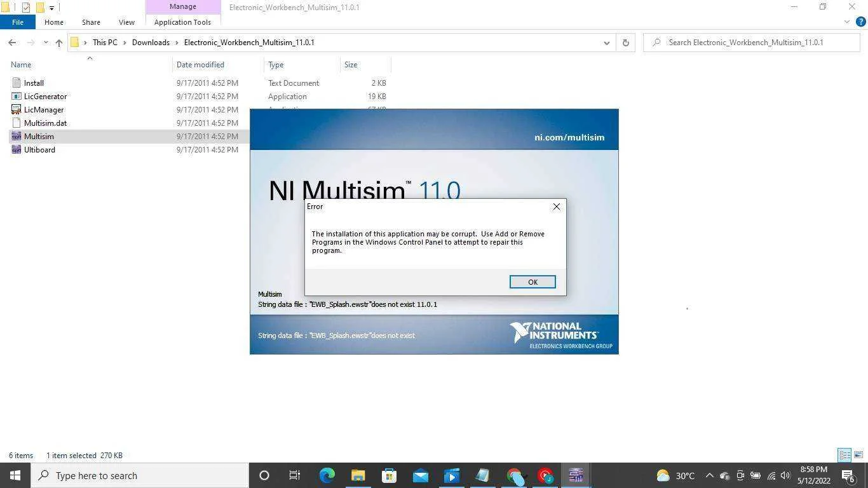Open the weather widget showing 30°C
The width and height of the screenshot is (868, 488).
click(675, 475)
